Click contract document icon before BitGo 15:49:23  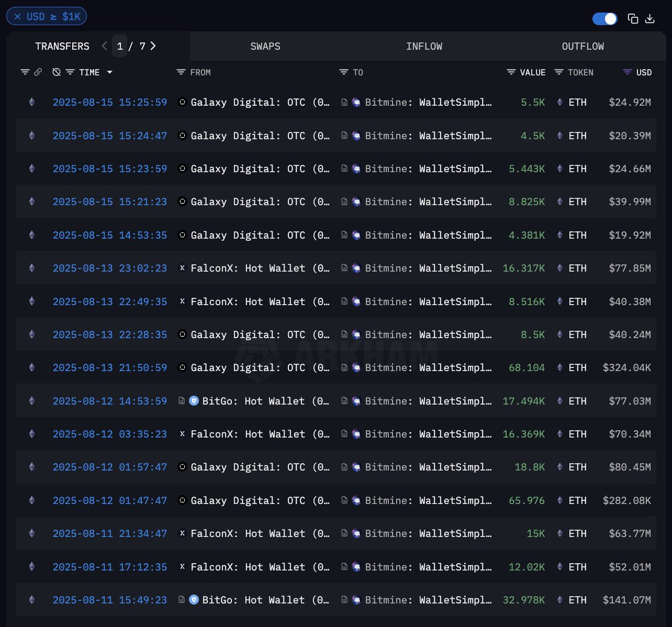pos(181,600)
